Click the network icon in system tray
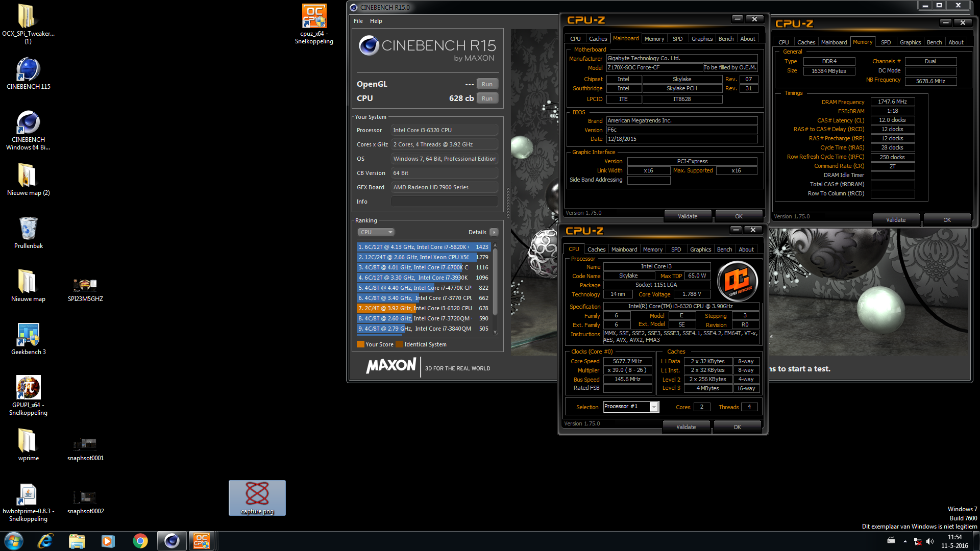The image size is (980, 551). (918, 541)
